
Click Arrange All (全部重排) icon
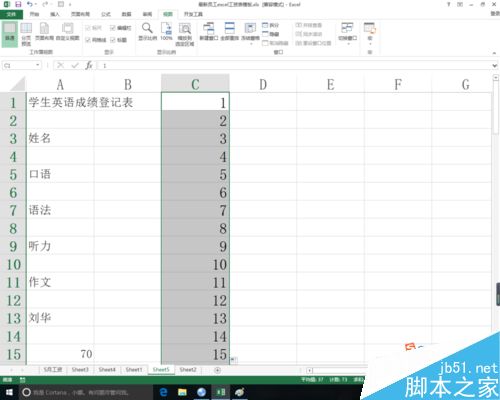tap(230, 32)
